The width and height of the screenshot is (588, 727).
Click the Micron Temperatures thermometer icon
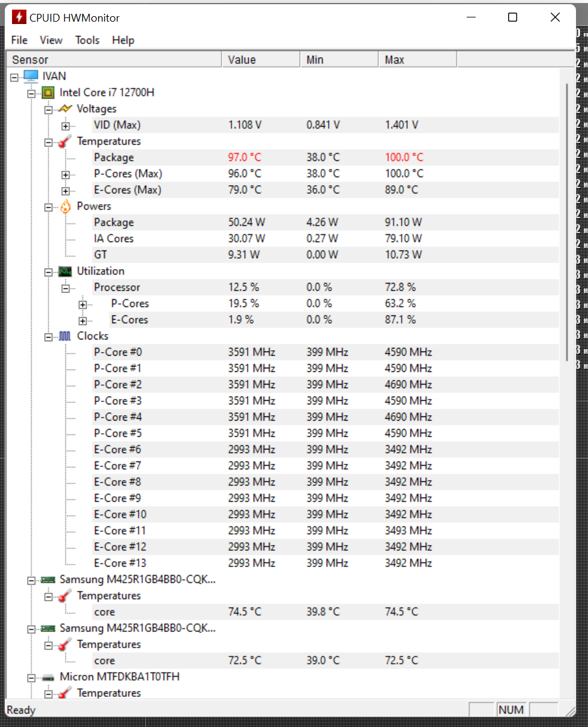pyautogui.click(x=65, y=693)
